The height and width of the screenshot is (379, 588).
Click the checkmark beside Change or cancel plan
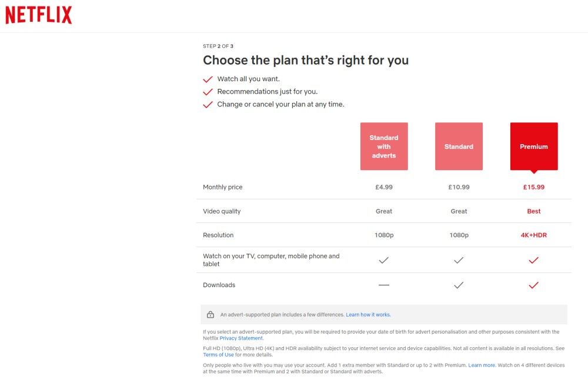pos(208,105)
